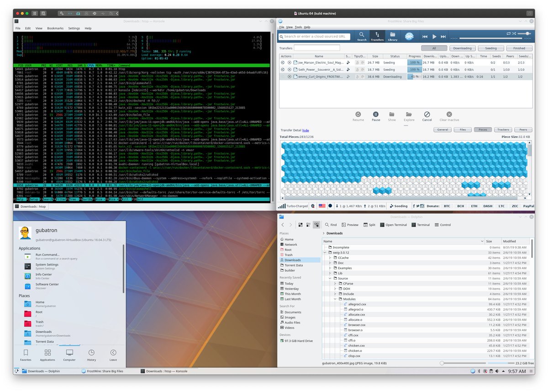Click the BTC donate button
Viewport: 548px width, 392px height.
pos(447,206)
